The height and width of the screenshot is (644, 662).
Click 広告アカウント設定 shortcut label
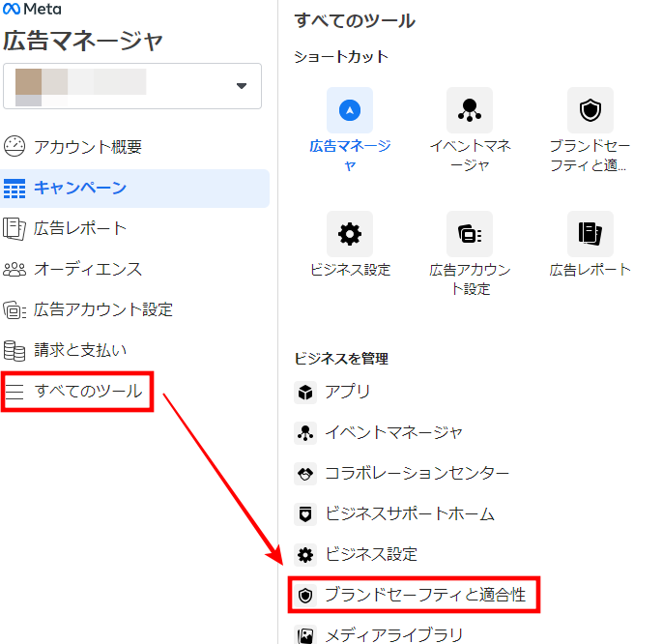[470, 279]
